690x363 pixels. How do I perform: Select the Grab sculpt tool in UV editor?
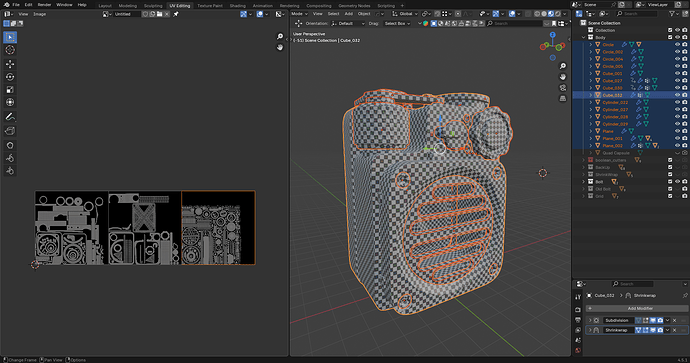(10, 145)
